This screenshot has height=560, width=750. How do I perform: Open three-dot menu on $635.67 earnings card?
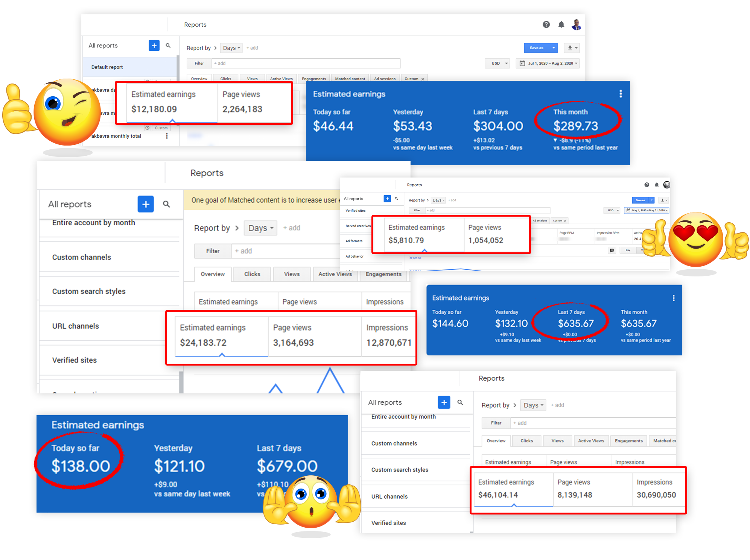(x=674, y=298)
